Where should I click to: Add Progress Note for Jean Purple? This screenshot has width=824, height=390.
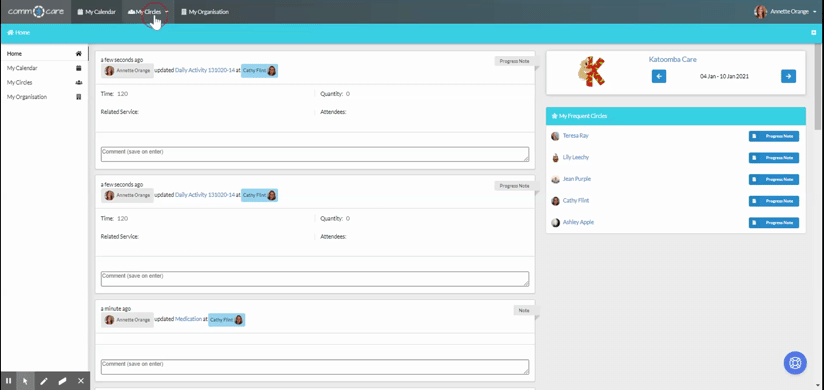coord(774,179)
